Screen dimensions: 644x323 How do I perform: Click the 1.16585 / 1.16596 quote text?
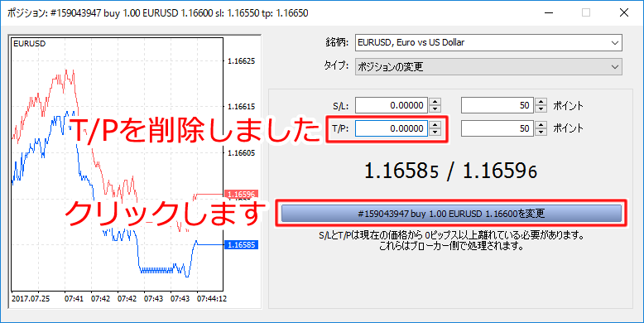450,171
